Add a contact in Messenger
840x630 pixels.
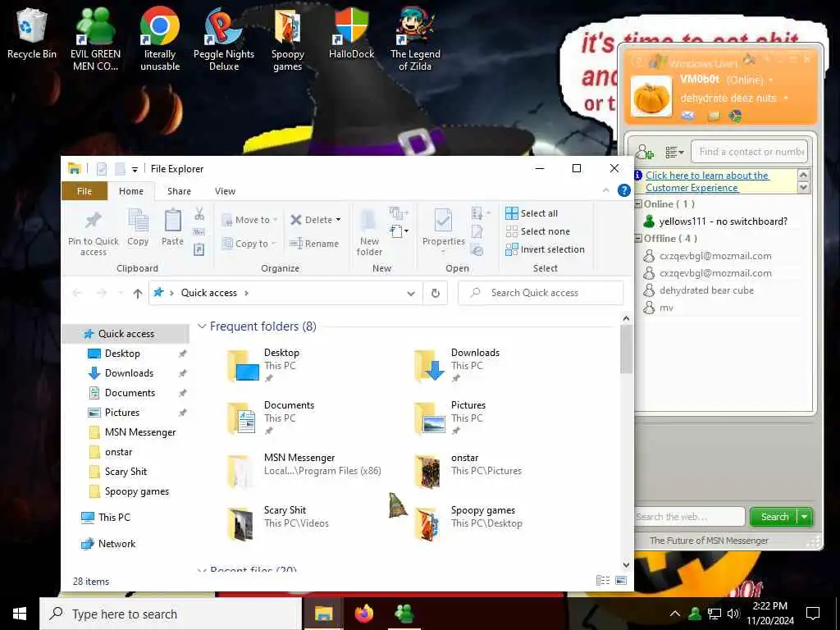coord(645,152)
